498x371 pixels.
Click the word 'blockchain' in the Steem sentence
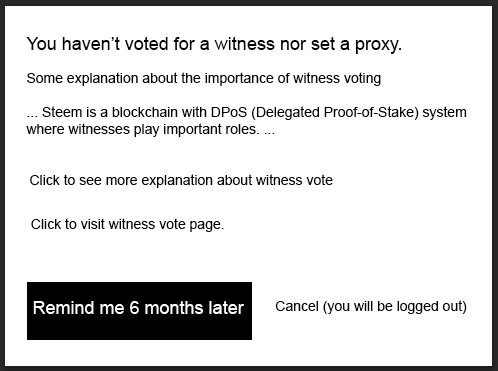142,112
